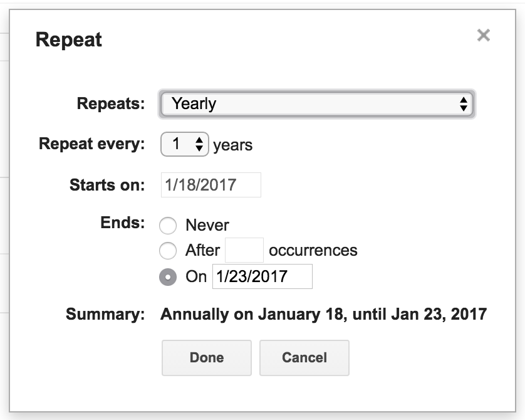Click the "years" unit text
Screen dimensions: 525x420
(233, 145)
